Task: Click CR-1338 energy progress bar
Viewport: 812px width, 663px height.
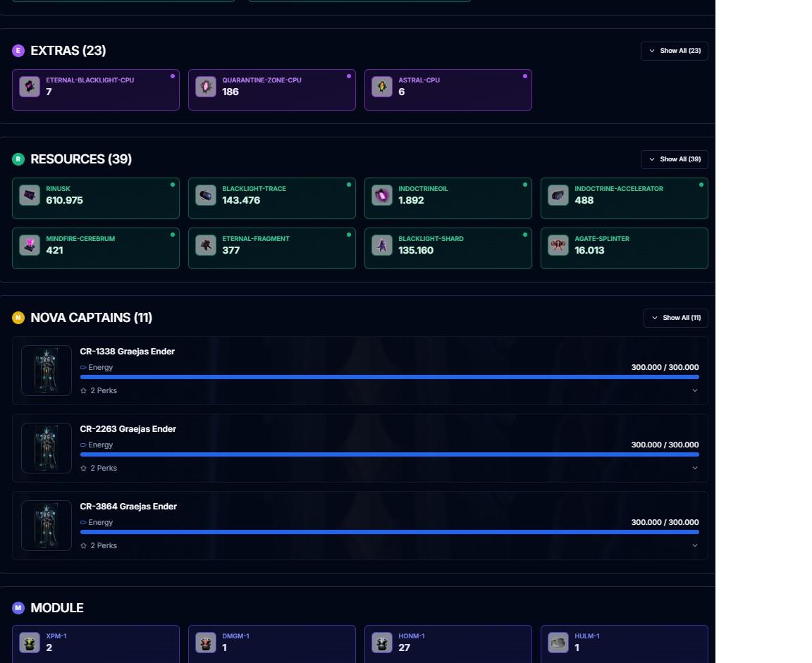Action: coord(389,378)
